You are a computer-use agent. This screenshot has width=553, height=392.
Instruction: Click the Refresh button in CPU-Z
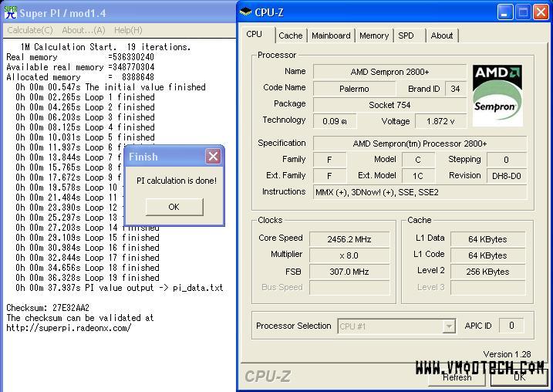457,377
